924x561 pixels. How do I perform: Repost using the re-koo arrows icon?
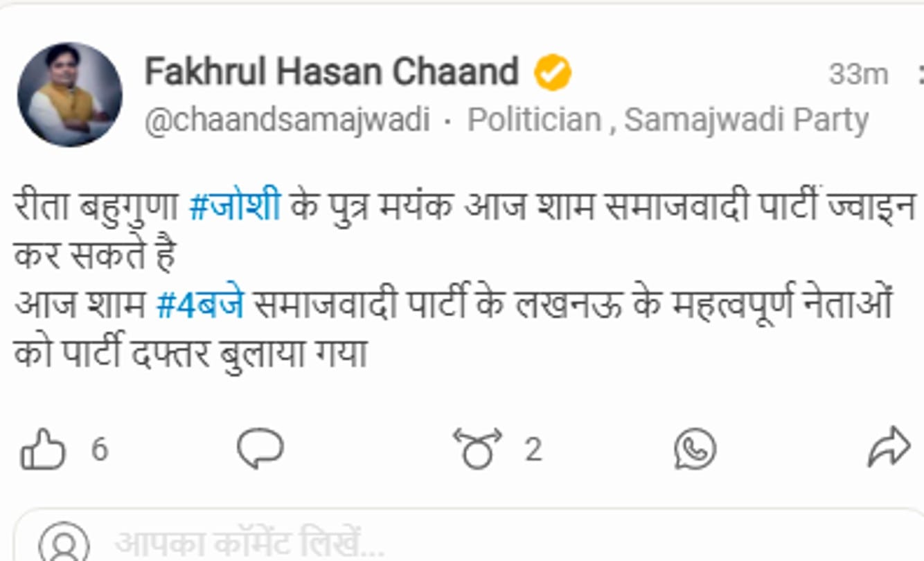[477, 449]
